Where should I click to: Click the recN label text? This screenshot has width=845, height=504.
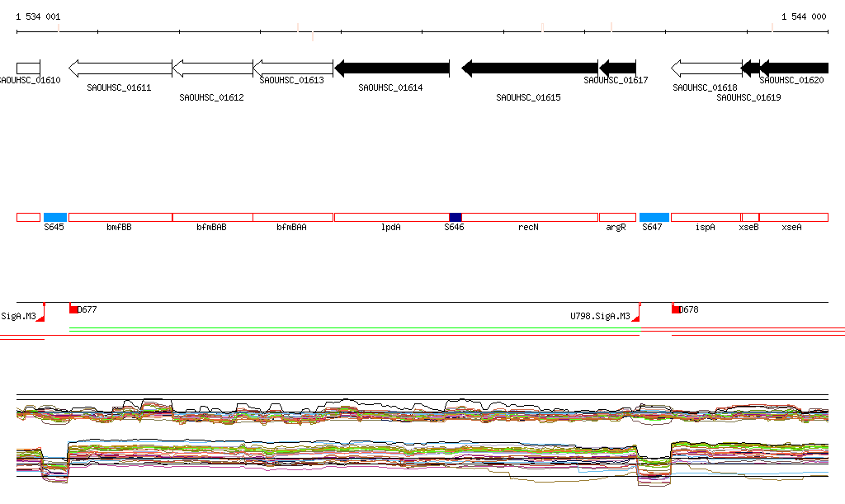[529, 227]
